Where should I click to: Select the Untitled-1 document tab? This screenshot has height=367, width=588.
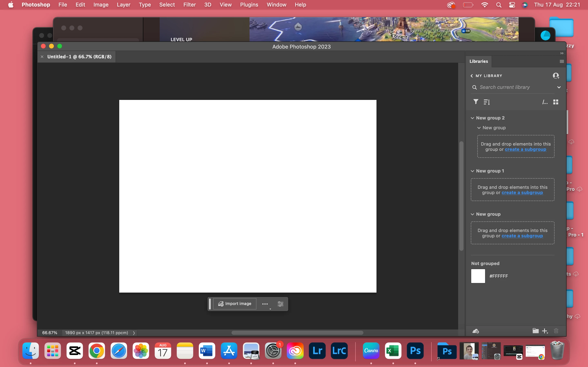pos(79,56)
